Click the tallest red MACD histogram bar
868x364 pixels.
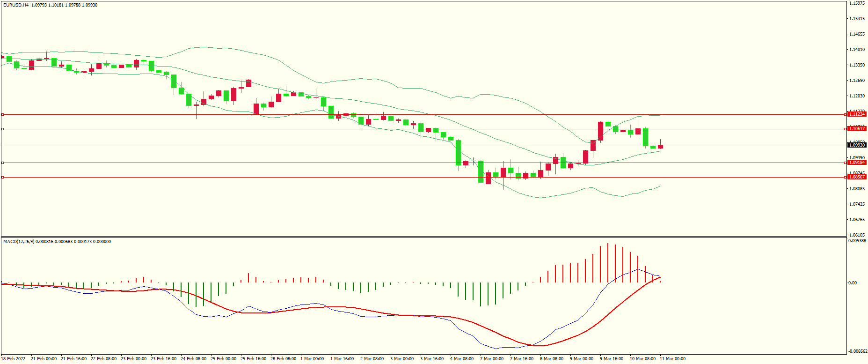coord(608,262)
